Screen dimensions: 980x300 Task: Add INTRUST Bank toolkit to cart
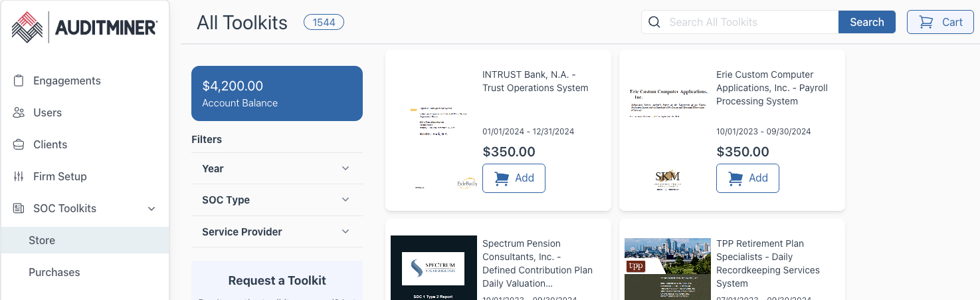coord(514,178)
